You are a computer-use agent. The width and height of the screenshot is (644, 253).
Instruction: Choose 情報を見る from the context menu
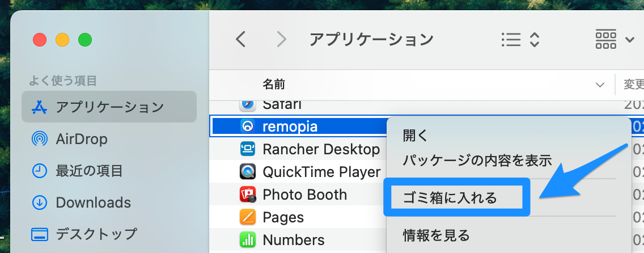(436, 235)
